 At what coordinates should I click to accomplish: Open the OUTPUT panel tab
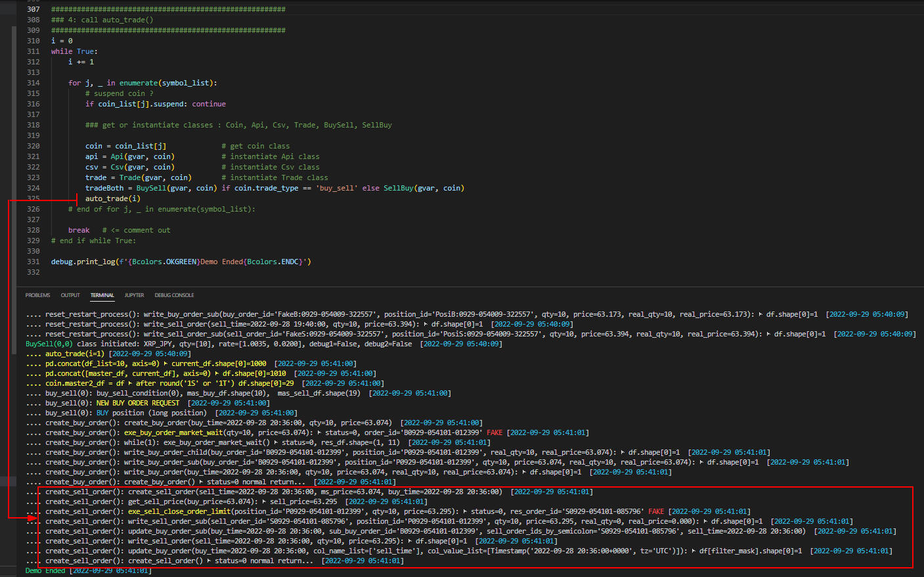(70, 295)
